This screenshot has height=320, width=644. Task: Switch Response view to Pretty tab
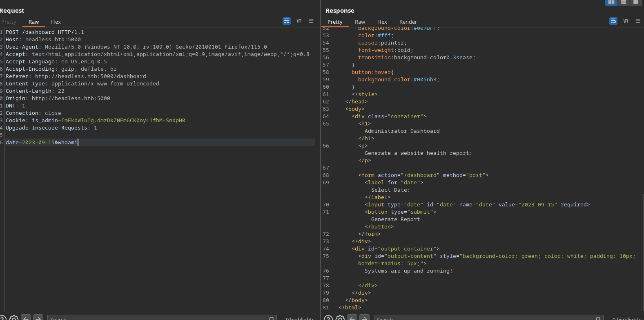[x=335, y=22]
